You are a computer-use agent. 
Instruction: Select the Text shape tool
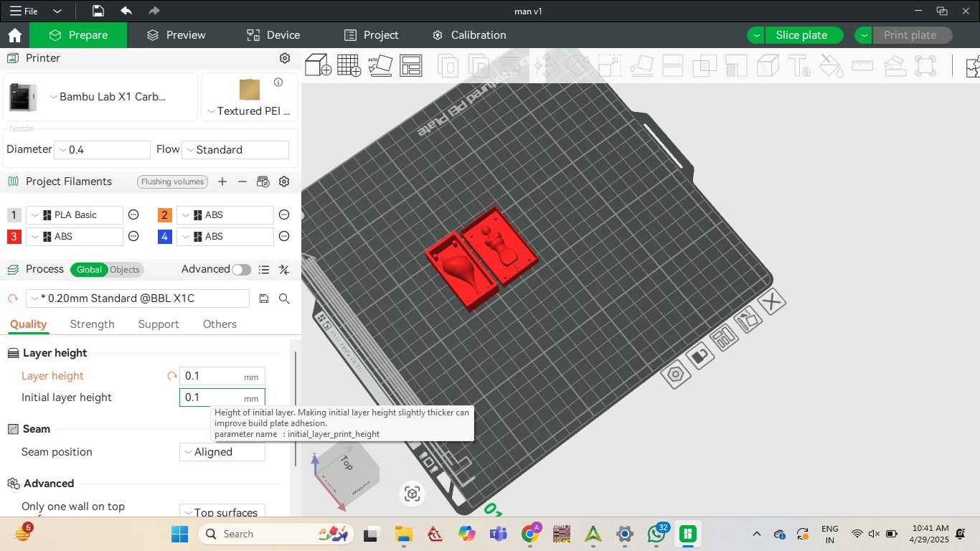[799, 67]
